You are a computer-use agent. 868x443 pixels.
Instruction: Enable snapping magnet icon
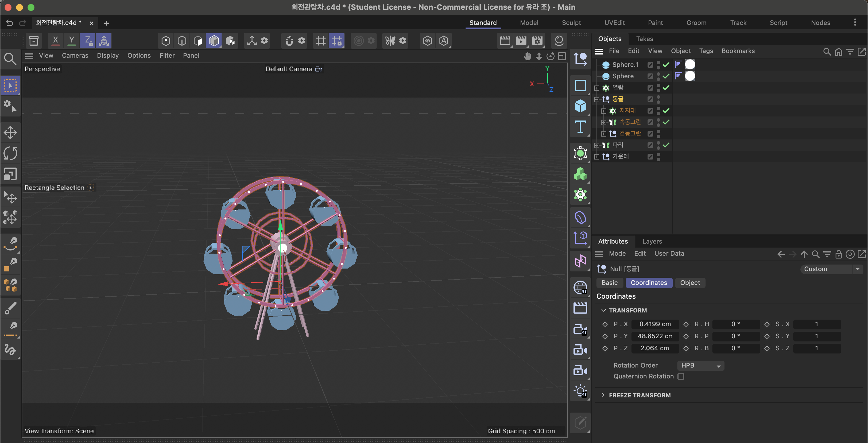(x=289, y=41)
